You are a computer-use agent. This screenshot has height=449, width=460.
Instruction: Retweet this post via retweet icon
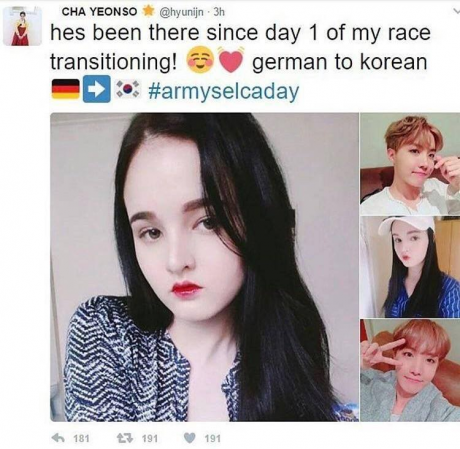click(124, 438)
